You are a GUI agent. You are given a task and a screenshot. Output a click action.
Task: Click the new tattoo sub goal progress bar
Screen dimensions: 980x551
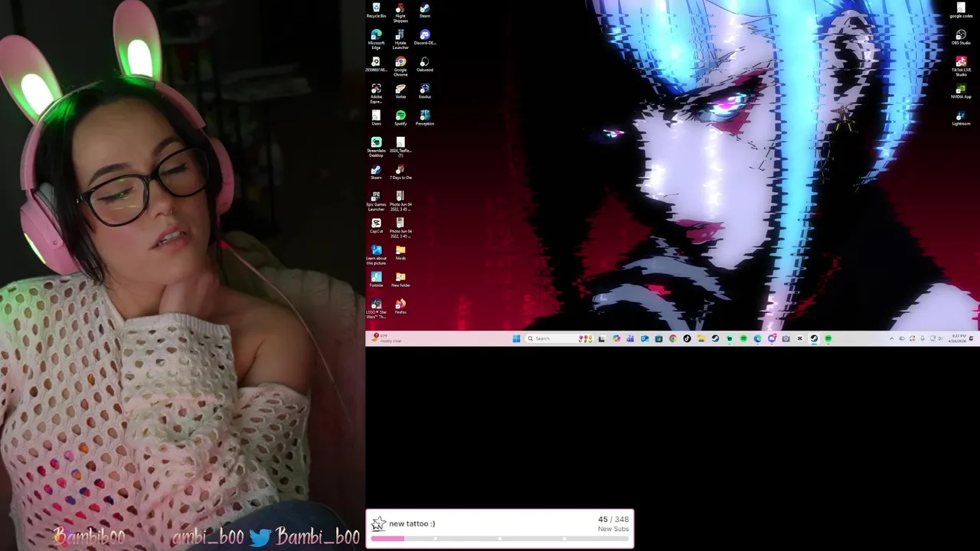(500, 538)
